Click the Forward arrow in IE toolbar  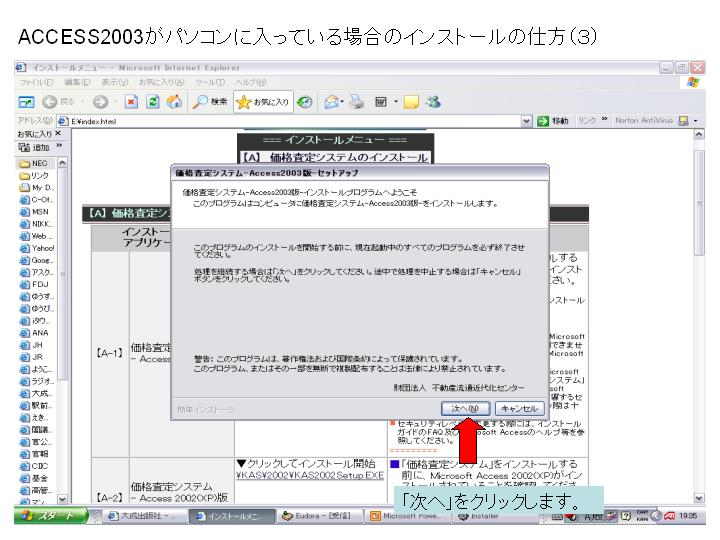[x=100, y=101]
